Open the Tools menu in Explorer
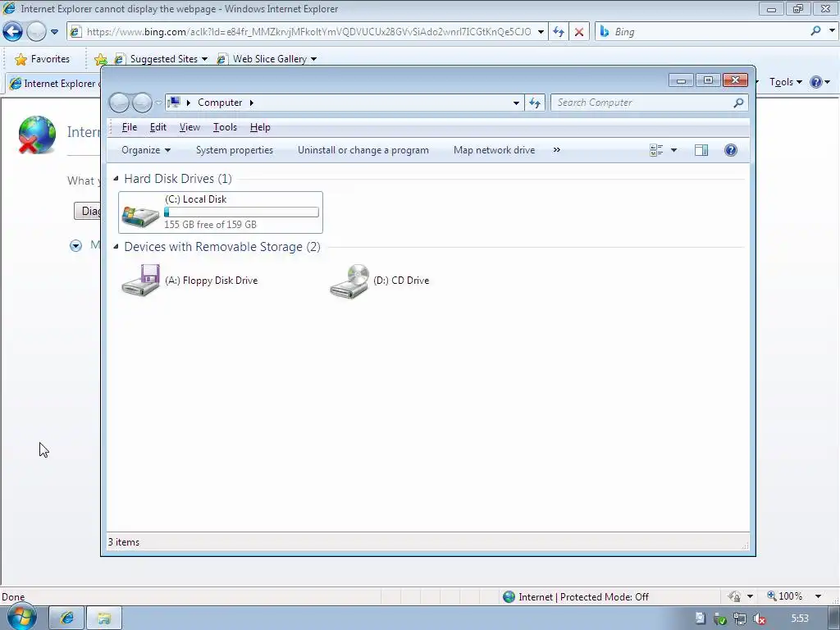Image resolution: width=840 pixels, height=630 pixels. point(225,127)
